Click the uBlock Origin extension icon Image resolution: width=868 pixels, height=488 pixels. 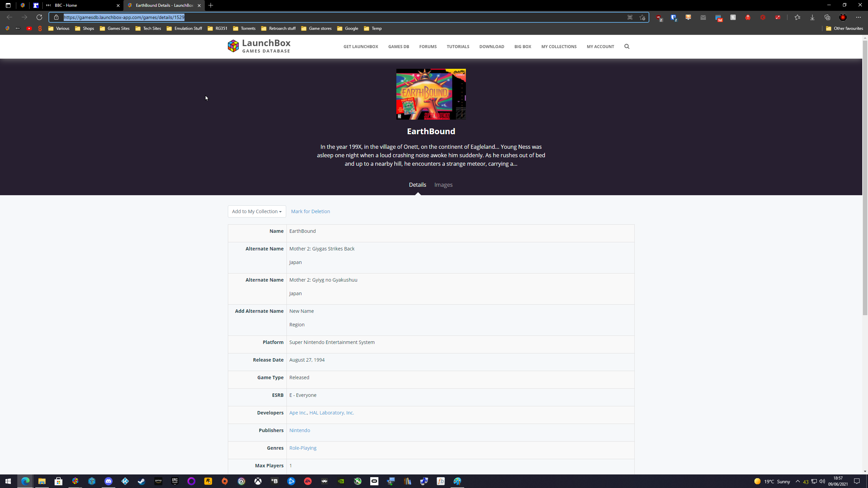click(658, 17)
